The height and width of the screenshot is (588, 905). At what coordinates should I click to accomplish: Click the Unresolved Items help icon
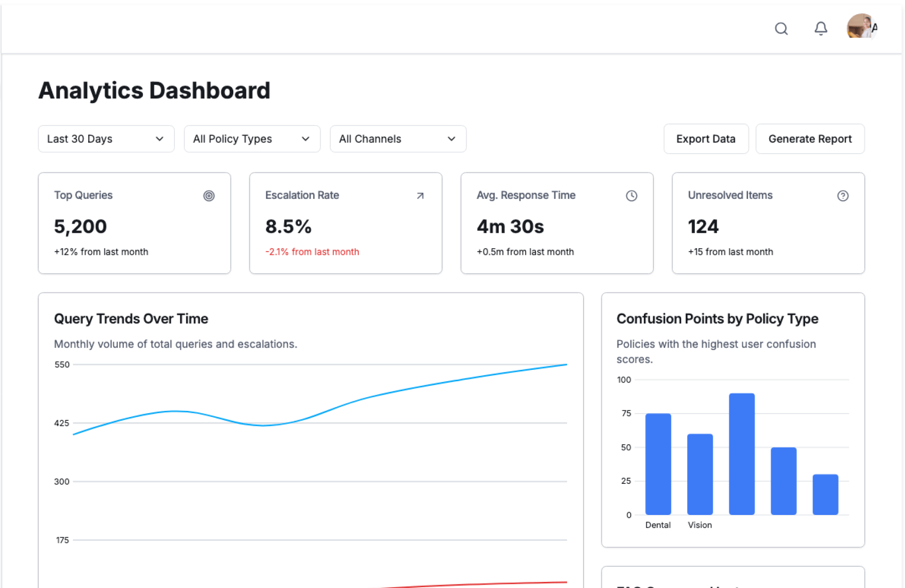click(x=842, y=196)
